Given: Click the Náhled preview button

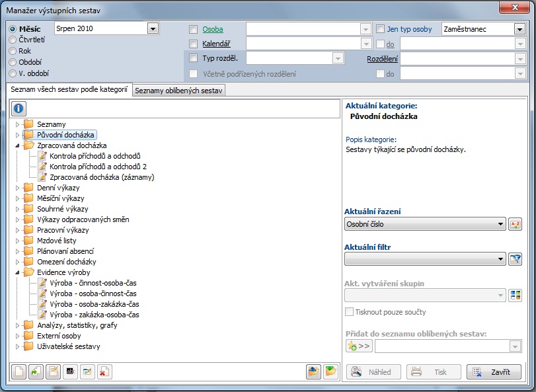Looking at the screenshot, I should [x=373, y=372].
